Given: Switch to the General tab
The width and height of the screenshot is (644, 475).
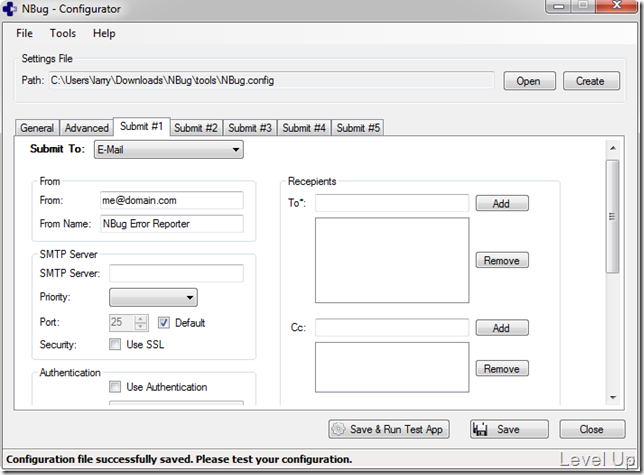Looking at the screenshot, I should click(37, 128).
